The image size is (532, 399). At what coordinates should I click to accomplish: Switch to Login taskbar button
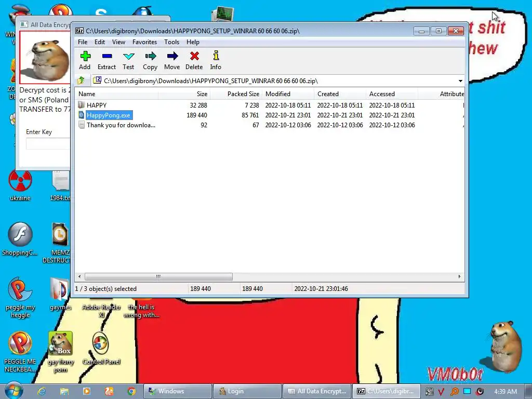pos(247,391)
